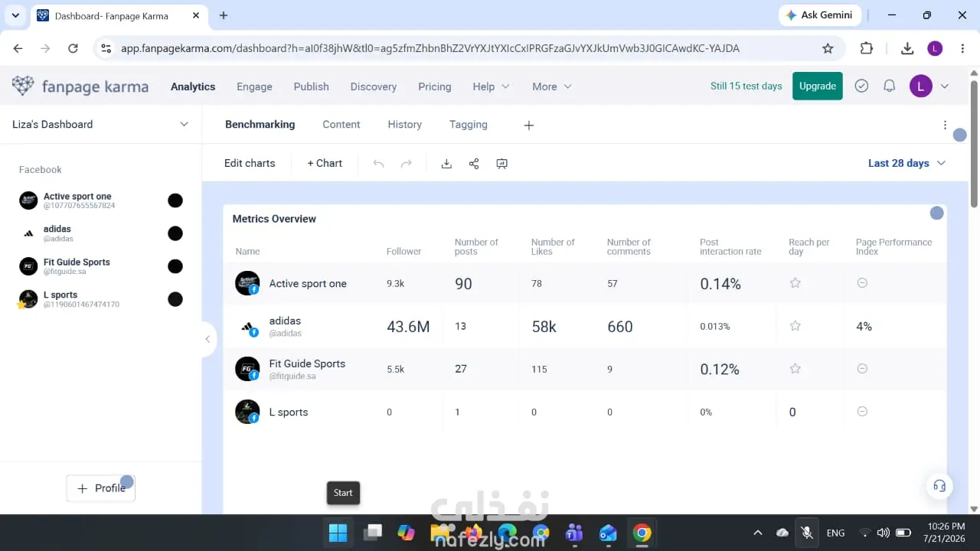Screen dimensions: 980x551
Task: Click the Still 15 test days link
Action: pos(746,86)
